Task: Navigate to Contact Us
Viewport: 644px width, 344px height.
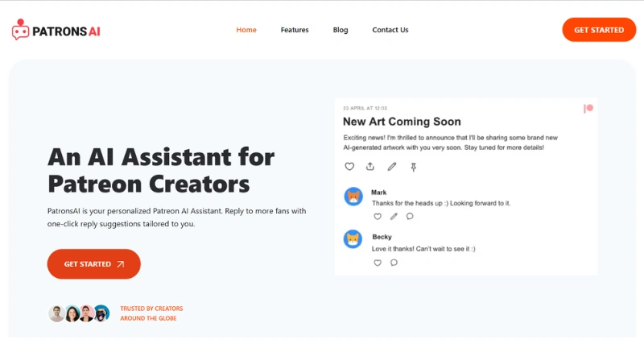Action: 390,30
